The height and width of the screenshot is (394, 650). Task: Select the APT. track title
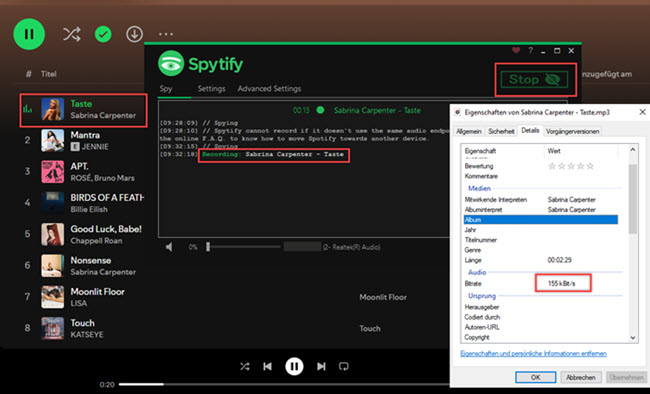pyautogui.click(x=79, y=166)
